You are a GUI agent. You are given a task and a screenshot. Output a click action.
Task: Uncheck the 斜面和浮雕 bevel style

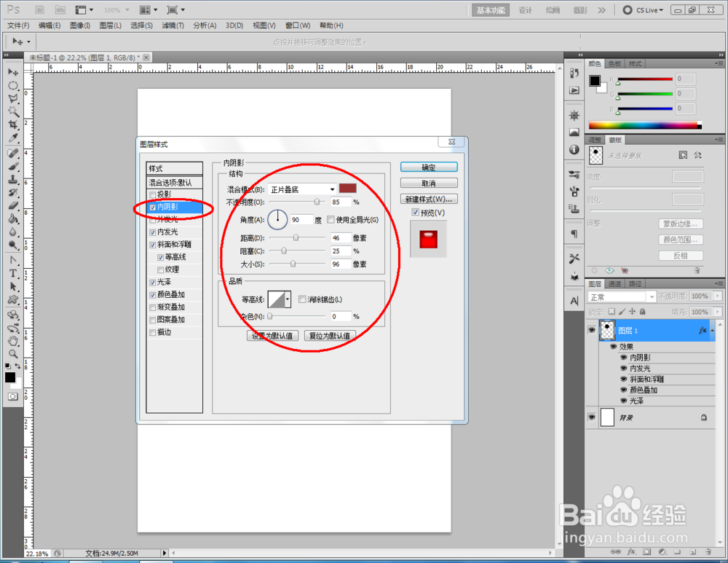[x=153, y=245]
